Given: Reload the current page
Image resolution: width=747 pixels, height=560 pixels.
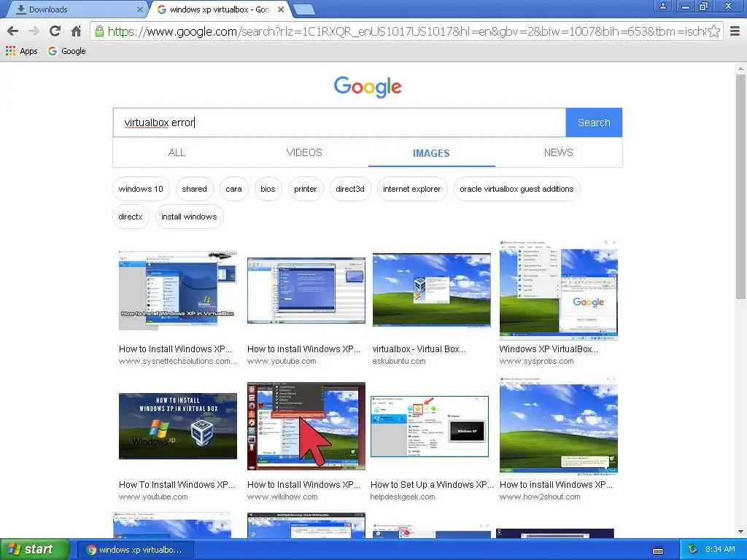Looking at the screenshot, I should [x=55, y=31].
